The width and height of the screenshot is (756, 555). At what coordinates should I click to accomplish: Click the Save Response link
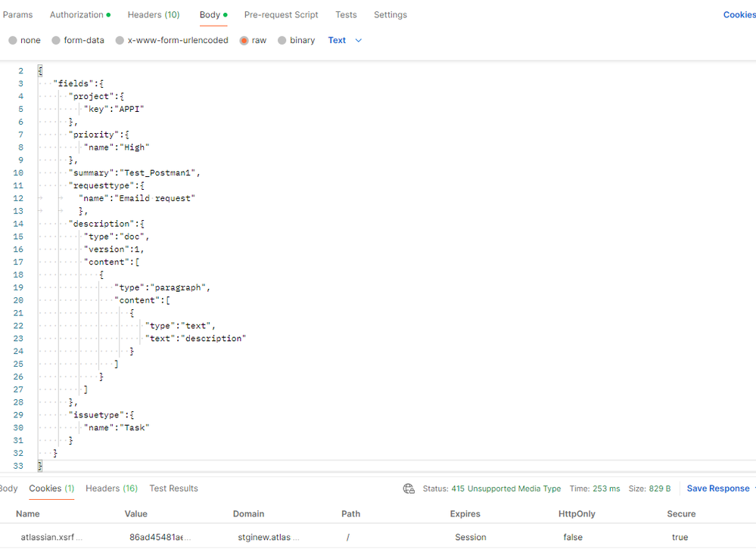pyautogui.click(x=717, y=488)
